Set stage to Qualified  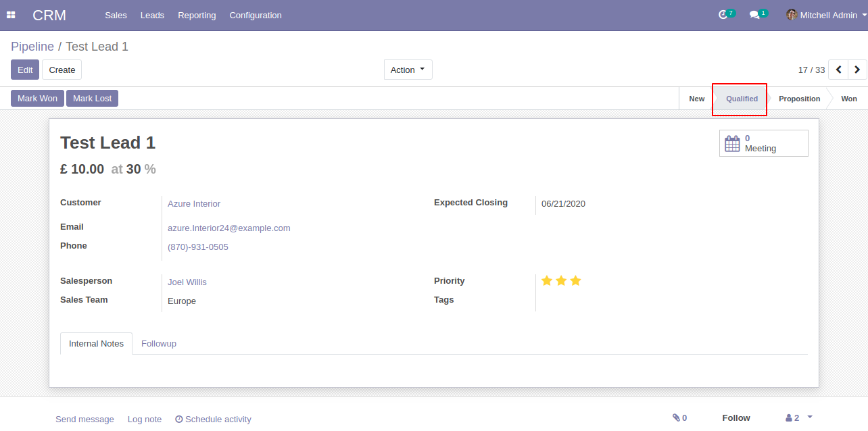[742, 99]
